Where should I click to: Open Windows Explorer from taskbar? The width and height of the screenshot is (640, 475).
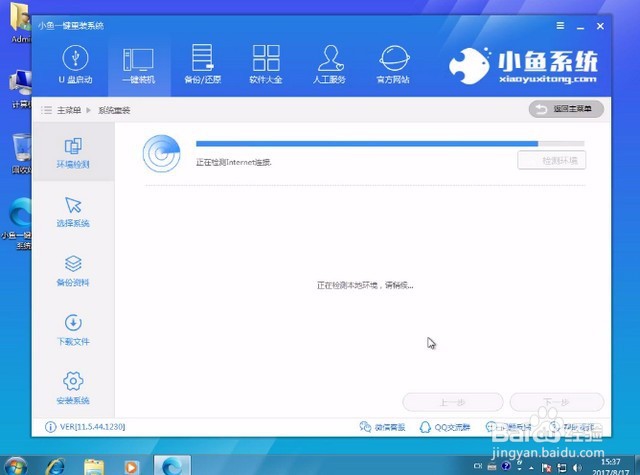(94, 466)
